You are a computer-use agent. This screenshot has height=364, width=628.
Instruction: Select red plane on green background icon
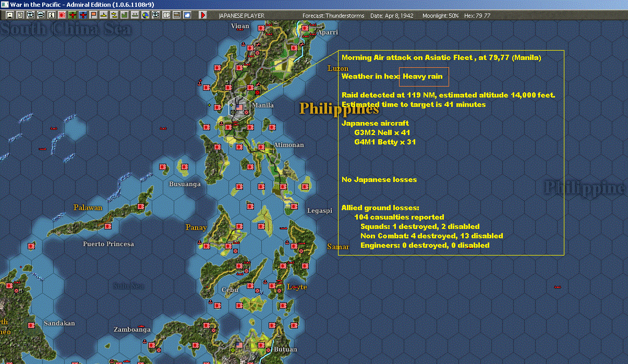(x=72, y=15)
